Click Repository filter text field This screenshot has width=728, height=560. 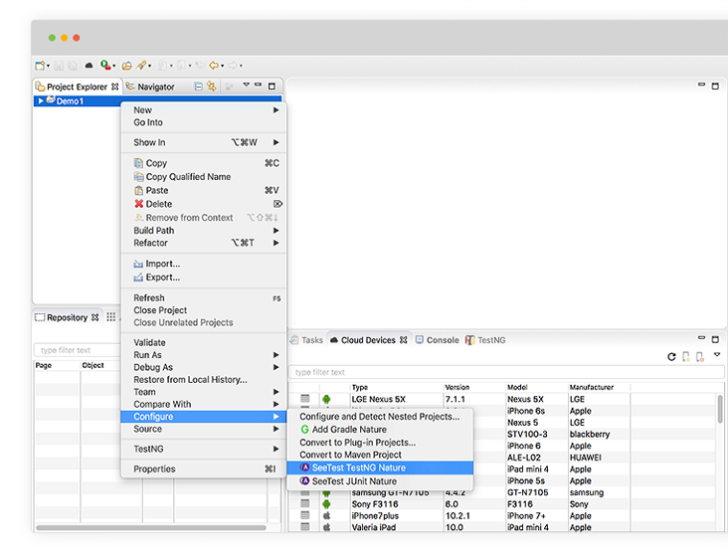[x=77, y=350]
